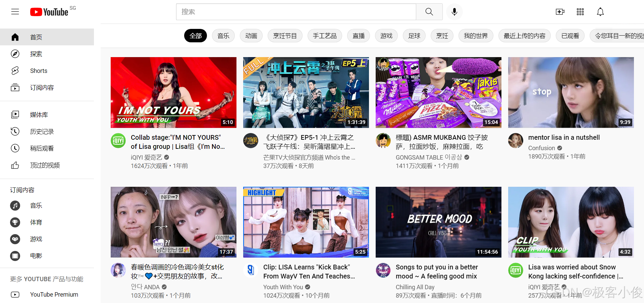Click GONGSAM TABLE channel avatar
This screenshot has width=644, height=303.
pyautogui.click(x=383, y=140)
